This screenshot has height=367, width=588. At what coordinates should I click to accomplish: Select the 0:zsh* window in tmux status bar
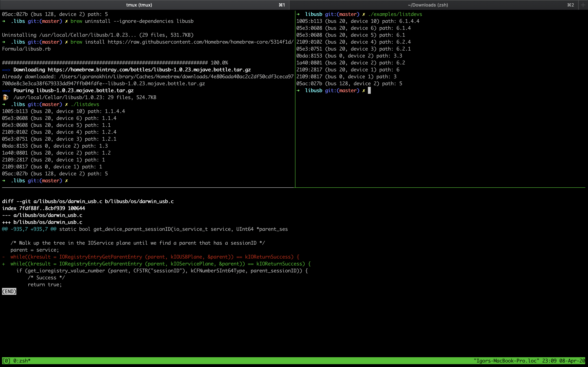pos(21,361)
